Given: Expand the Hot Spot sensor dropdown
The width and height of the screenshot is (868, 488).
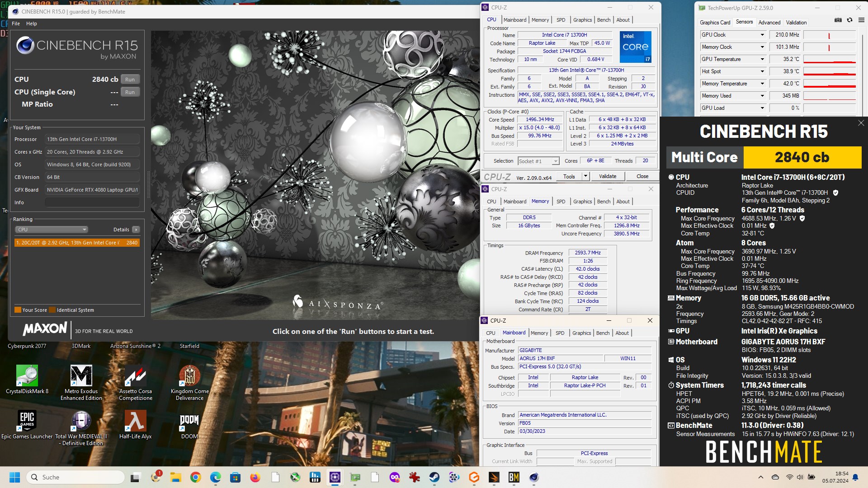Looking at the screenshot, I should click(762, 71).
